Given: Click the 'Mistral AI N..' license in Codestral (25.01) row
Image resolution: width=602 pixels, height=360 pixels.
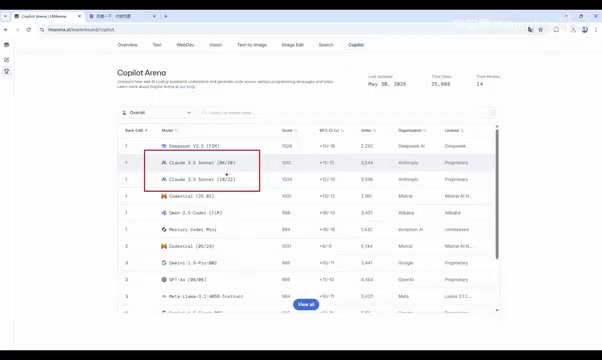Looking at the screenshot, I should (x=458, y=196).
